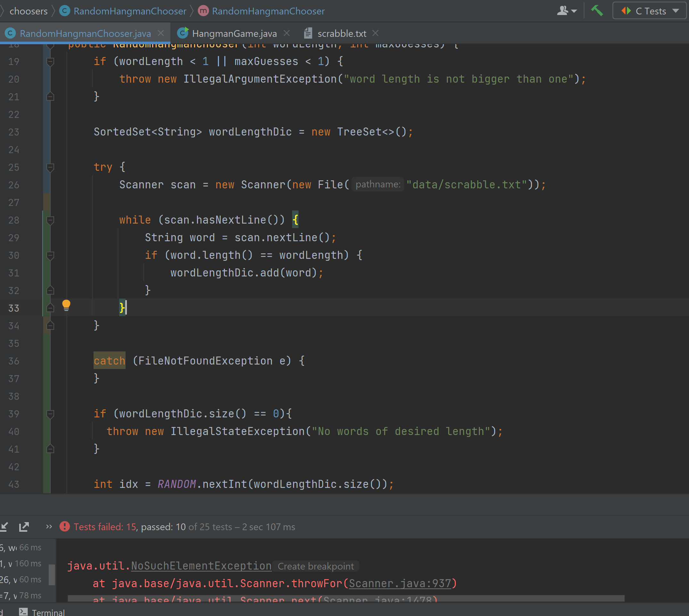Click the export test results icon
Screen dimensions: 689x616
24,527
